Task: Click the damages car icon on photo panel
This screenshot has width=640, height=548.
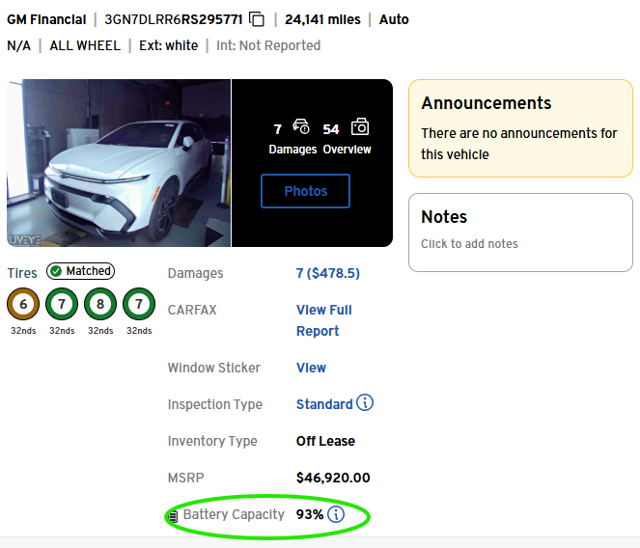Action: pyautogui.click(x=301, y=126)
